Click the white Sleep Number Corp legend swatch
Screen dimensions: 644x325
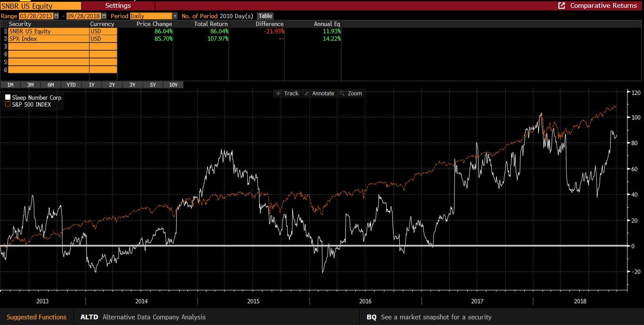pyautogui.click(x=8, y=97)
